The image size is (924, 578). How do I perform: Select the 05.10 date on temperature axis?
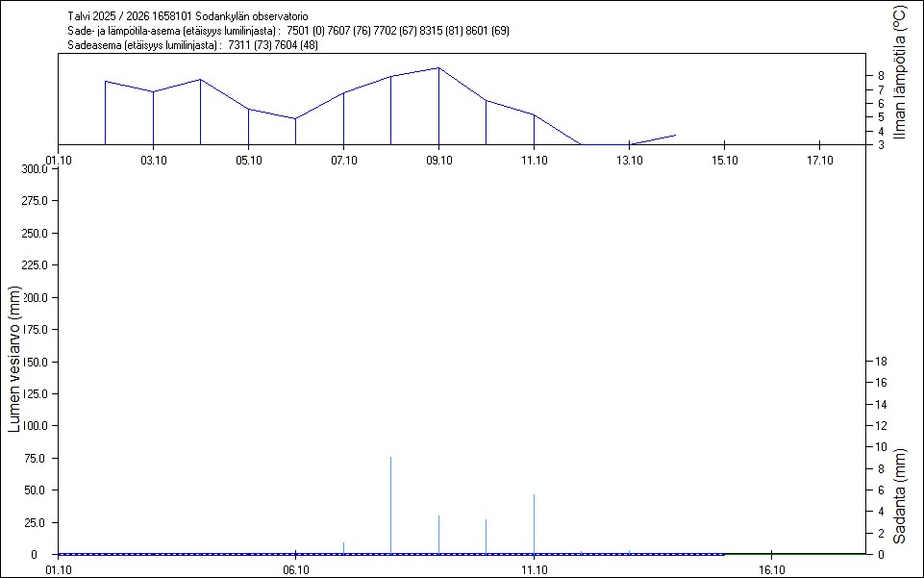[x=248, y=160]
